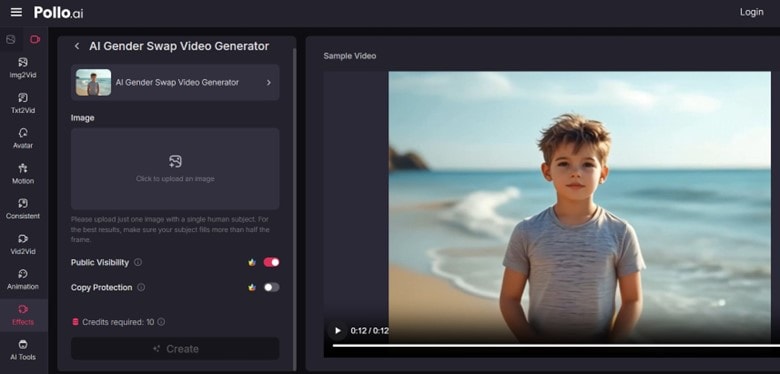Open the Motion tool icon
Viewport: 780px width, 374px height.
click(23, 174)
